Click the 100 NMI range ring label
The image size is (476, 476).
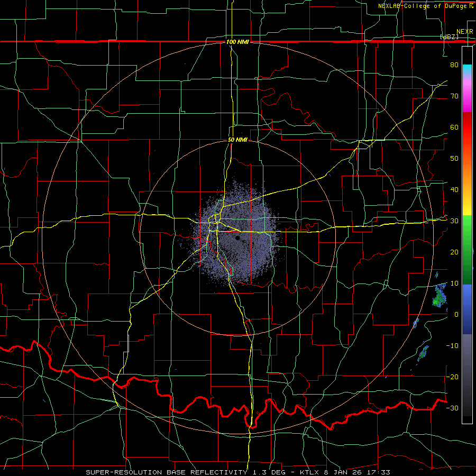(237, 42)
